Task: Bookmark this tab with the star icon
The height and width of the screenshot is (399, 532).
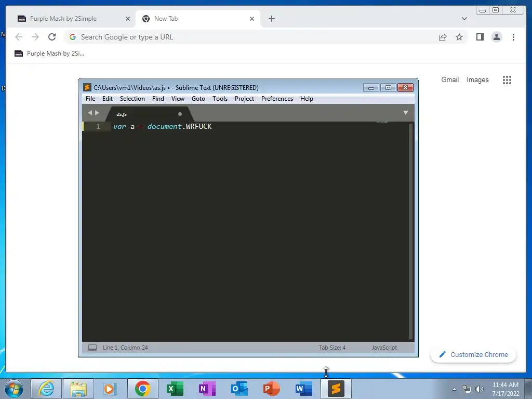Action: click(459, 37)
